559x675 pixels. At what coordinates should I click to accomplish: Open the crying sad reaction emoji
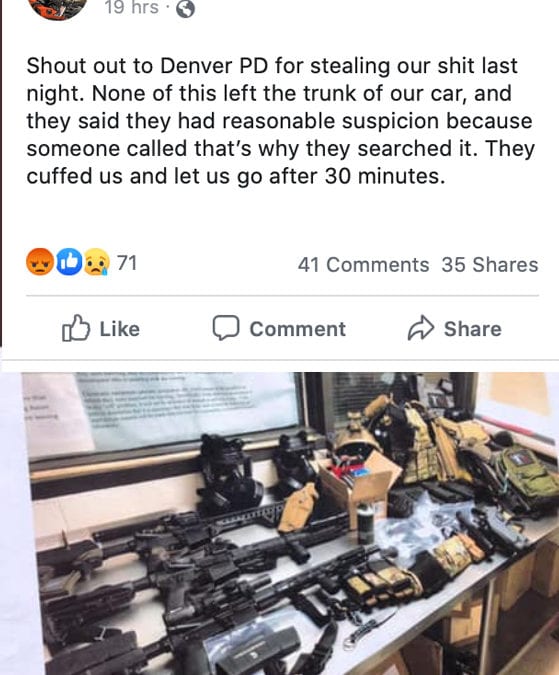coord(96,262)
